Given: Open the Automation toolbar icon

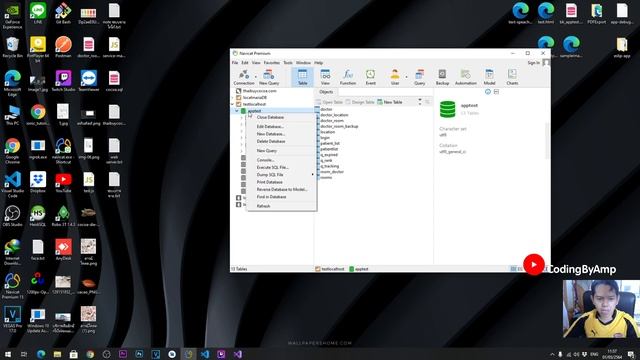Looking at the screenshot, I should click(x=466, y=77).
